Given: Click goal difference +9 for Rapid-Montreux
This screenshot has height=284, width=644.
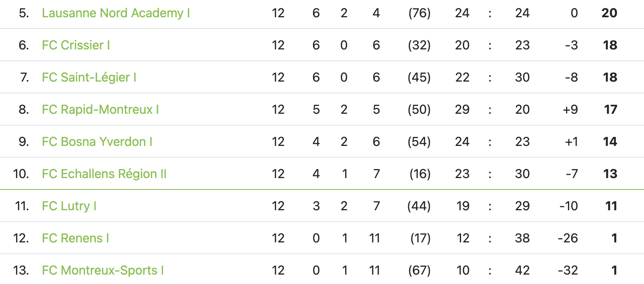Looking at the screenshot, I should tap(570, 110).
